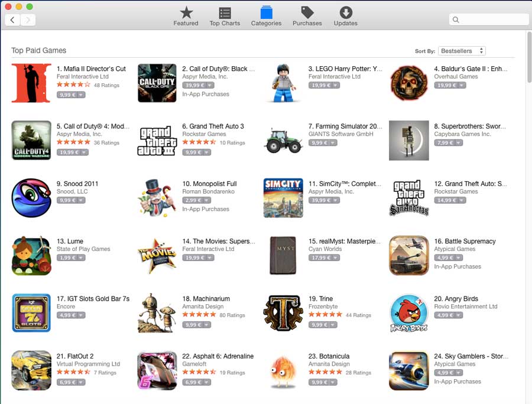Click the search field in the toolbar
The image size is (532, 404).
pos(489,19)
